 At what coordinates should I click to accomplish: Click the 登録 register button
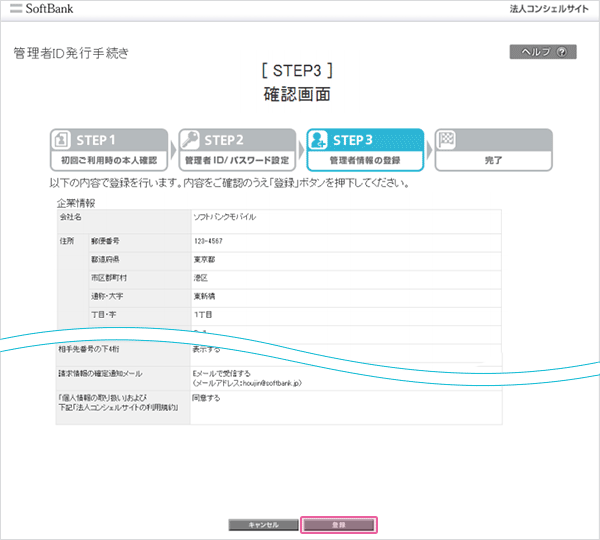tap(339, 525)
